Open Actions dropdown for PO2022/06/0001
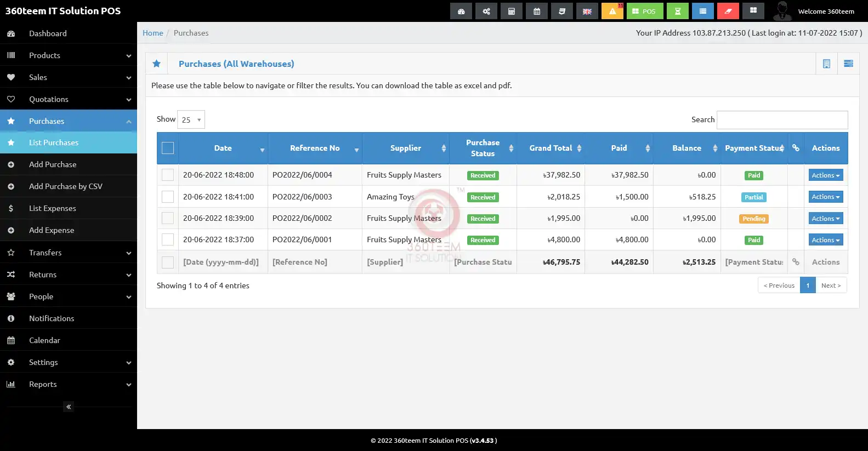 pyautogui.click(x=826, y=240)
